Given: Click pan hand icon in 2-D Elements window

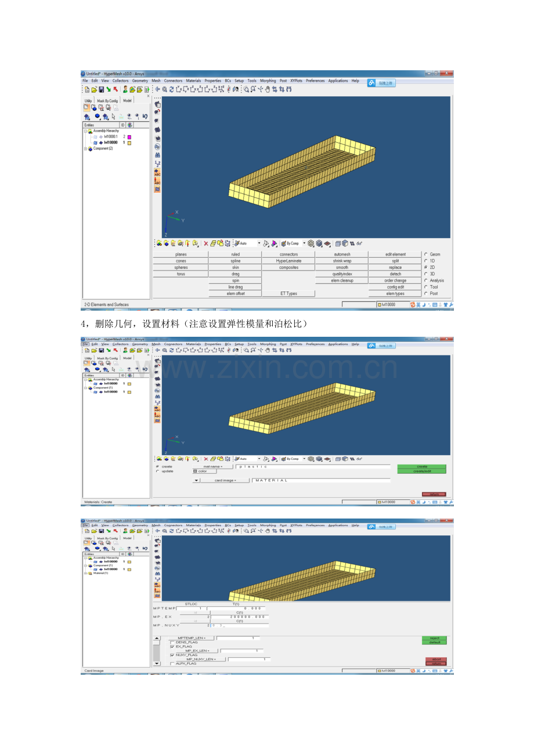Looking at the screenshot, I should coord(268,89).
